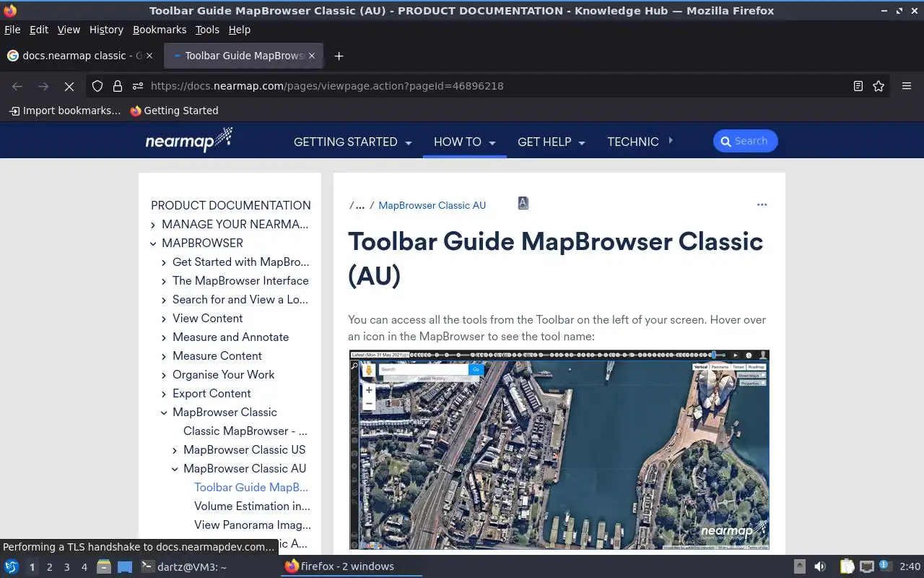This screenshot has height=578, width=924.
Task: Open the GET HELP dropdown menu
Action: [551, 142]
